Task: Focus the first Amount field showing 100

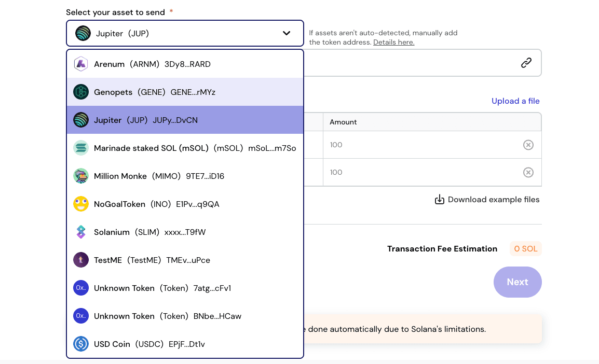Action: click(x=432, y=145)
